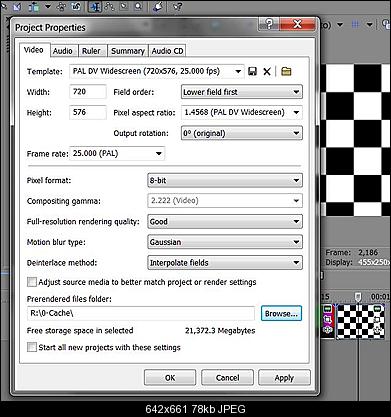The width and height of the screenshot is (391, 417).
Task: Select the checkerboard event thumbnail on timeline
Action: pos(360,321)
